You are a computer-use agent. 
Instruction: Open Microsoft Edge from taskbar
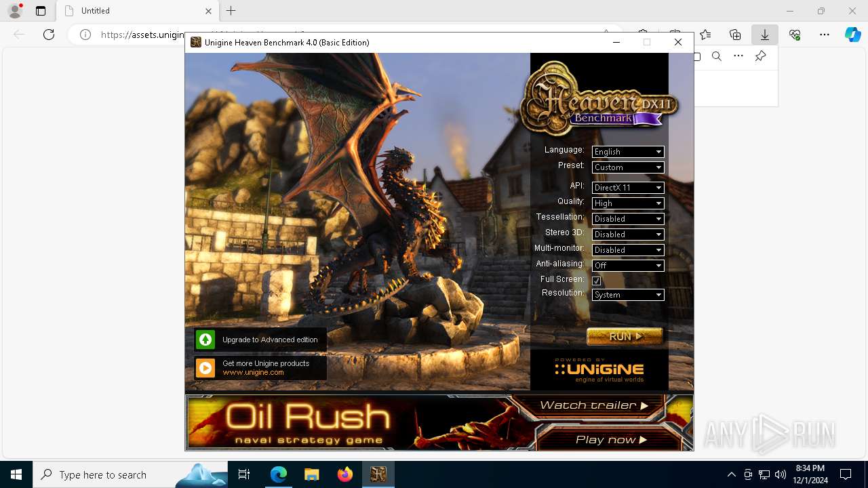click(279, 474)
